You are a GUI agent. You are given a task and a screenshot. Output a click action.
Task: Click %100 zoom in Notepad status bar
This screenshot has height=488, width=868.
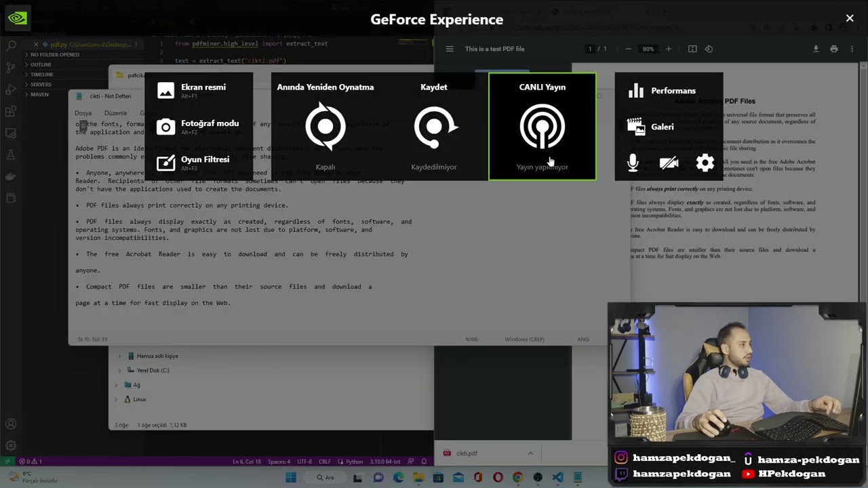(x=471, y=339)
